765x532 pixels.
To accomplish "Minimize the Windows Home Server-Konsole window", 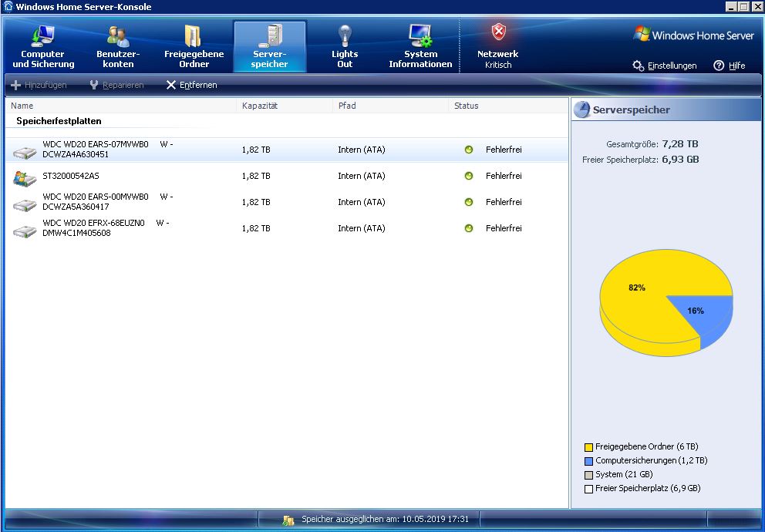I will [x=731, y=6].
